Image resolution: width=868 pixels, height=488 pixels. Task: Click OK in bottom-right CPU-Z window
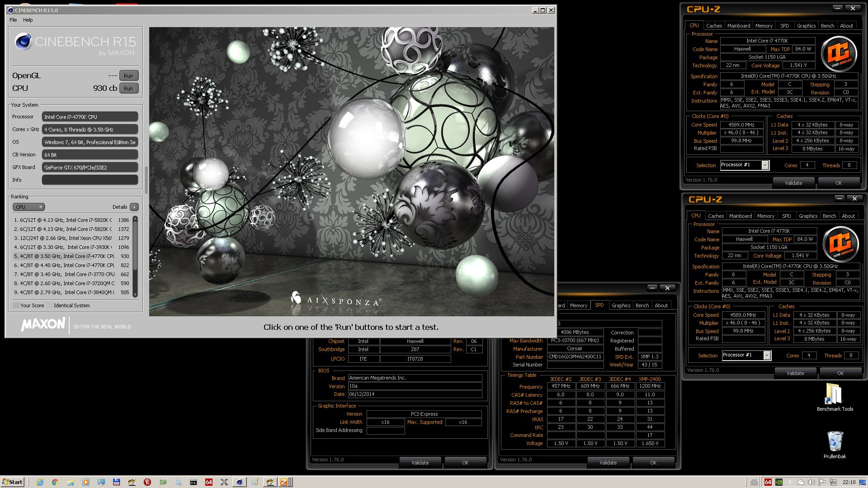pyautogui.click(x=840, y=373)
